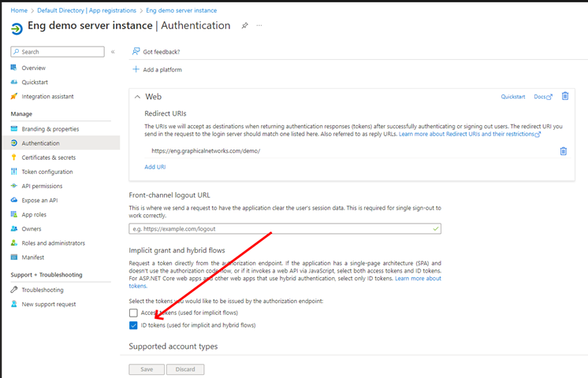Delete the eng.graphicalnetworks.com redirect URI
The width and height of the screenshot is (588, 378).
click(x=564, y=151)
